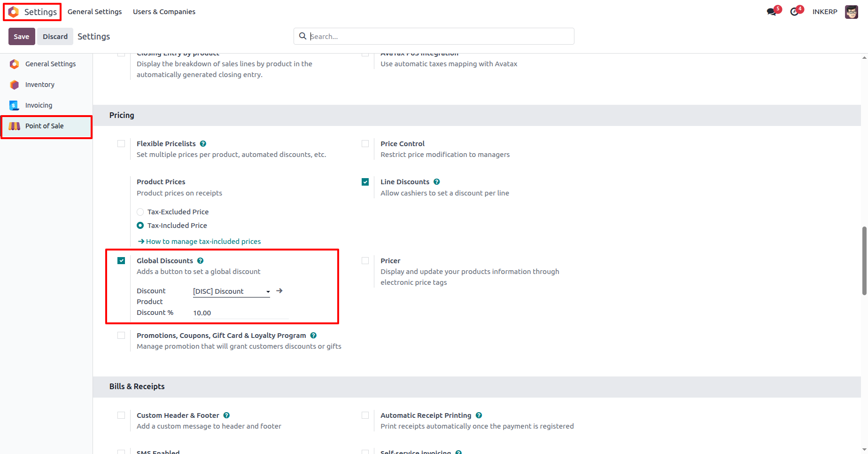Click the Discount % value field

pyautogui.click(x=240, y=313)
